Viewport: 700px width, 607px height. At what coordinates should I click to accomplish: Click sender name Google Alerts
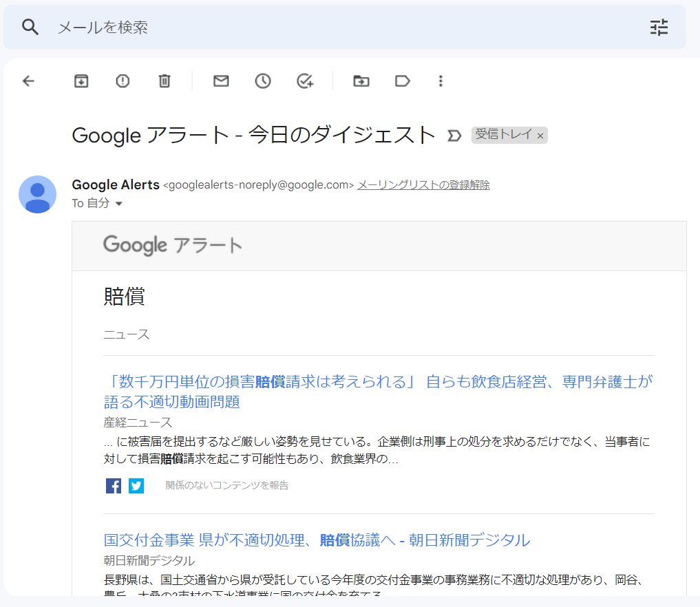[x=116, y=184]
